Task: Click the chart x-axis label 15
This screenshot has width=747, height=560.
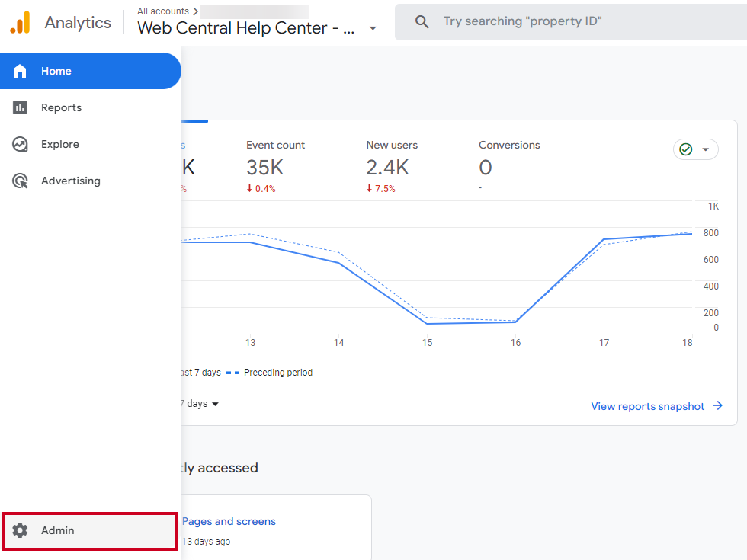Action: (x=428, y=343)
